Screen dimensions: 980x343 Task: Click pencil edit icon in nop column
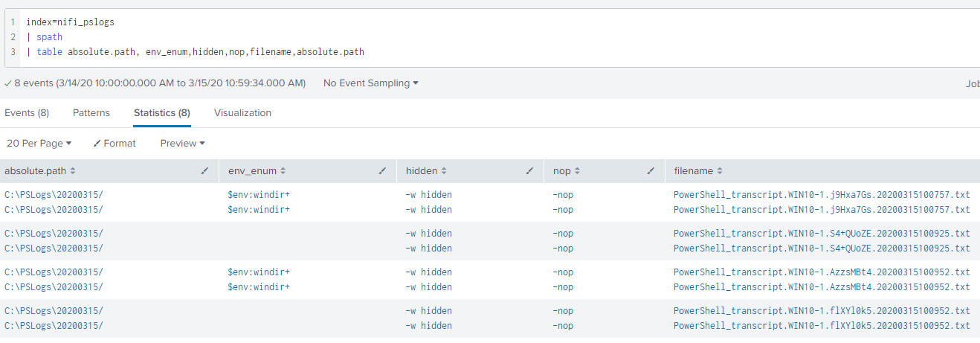coord(651,171)
